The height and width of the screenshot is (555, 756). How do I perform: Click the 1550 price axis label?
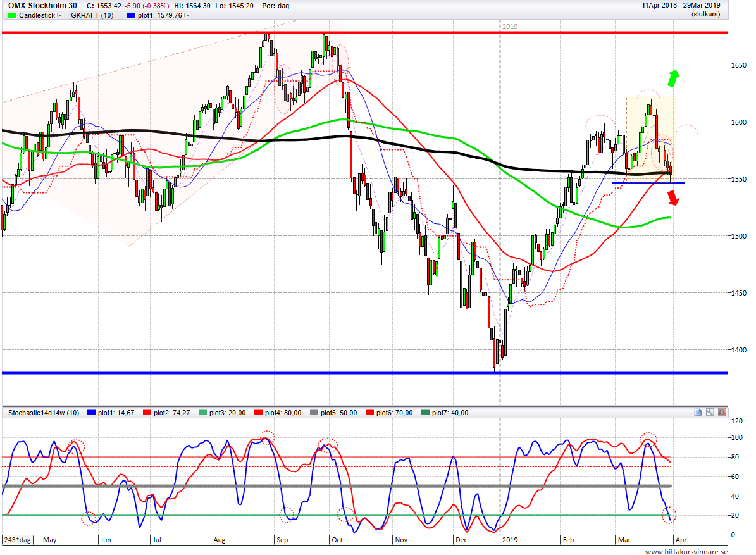pyautogui.click(x=738, y=179)
